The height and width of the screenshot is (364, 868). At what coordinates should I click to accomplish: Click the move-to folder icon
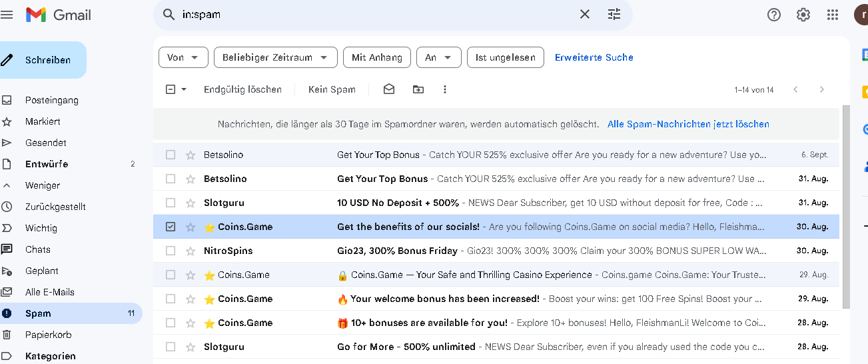[x=418, y=89]
